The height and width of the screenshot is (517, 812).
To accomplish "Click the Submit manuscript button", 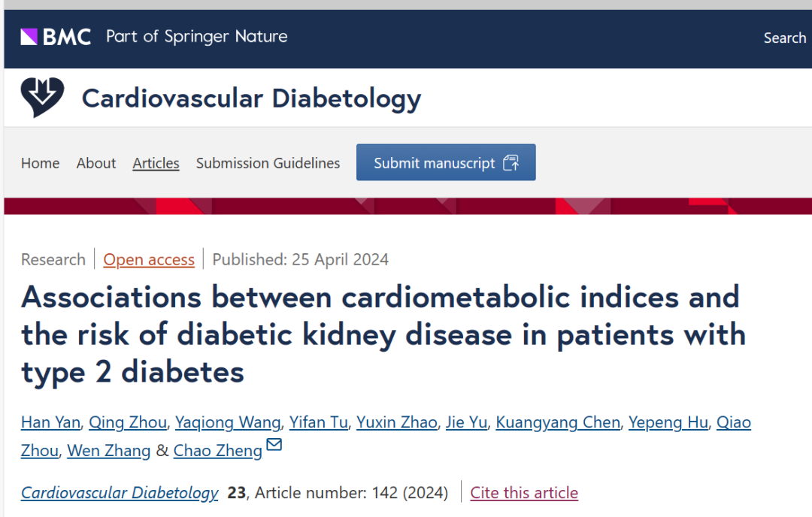I will [446, 162].
